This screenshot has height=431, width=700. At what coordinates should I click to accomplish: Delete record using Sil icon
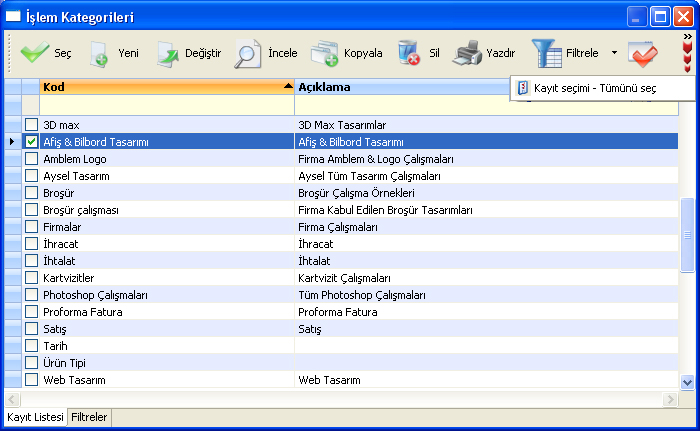point(408,53)
